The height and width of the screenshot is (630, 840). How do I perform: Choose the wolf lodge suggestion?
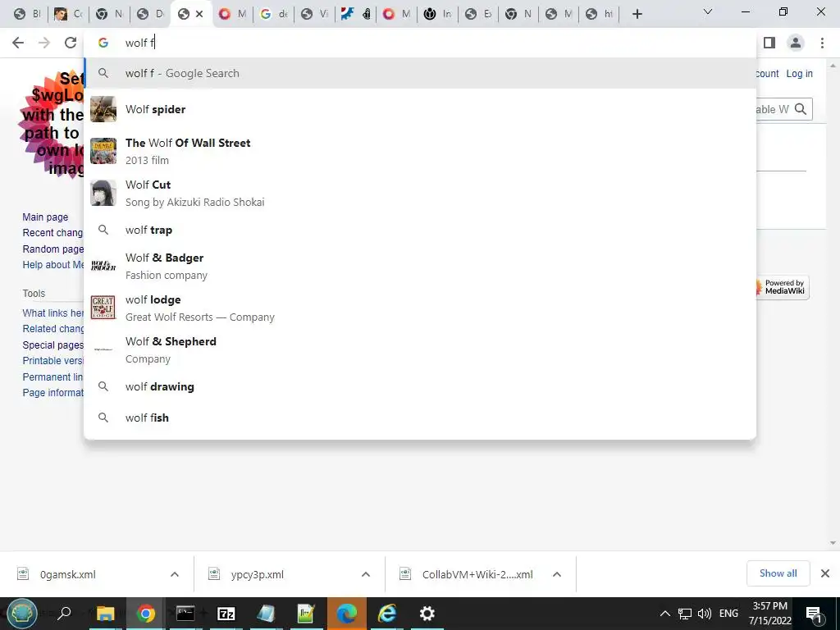[x=421, y=308]
